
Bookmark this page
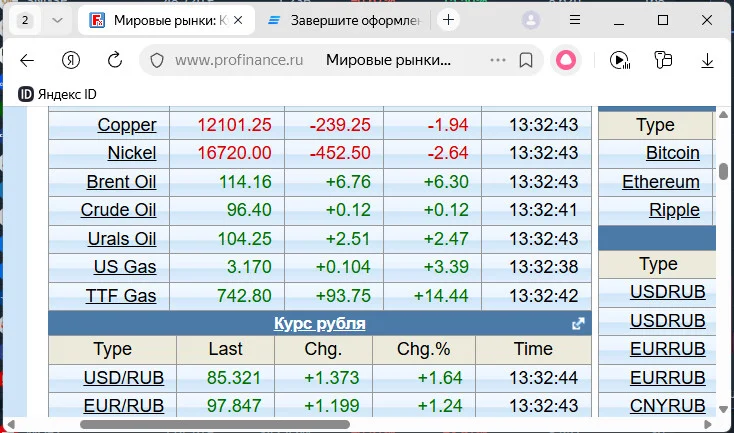click(526, 60)
